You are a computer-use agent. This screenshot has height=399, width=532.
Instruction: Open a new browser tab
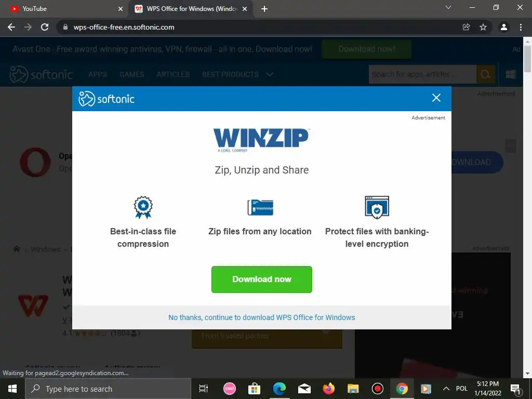(264, 9)
